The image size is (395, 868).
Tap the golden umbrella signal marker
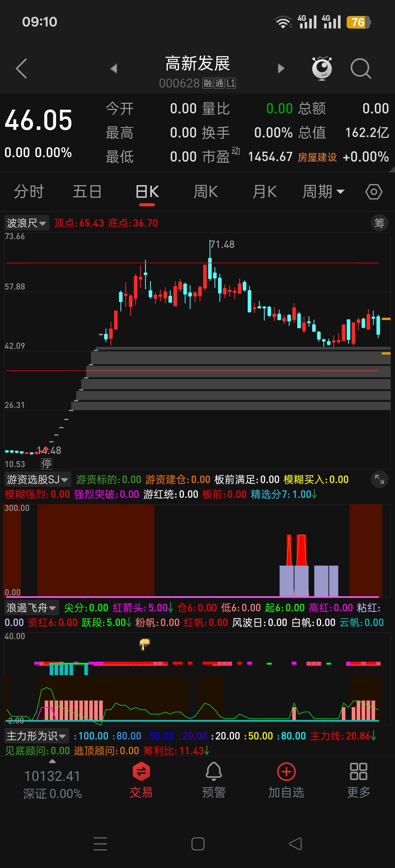pyautogui.click(x=145, y=644)
